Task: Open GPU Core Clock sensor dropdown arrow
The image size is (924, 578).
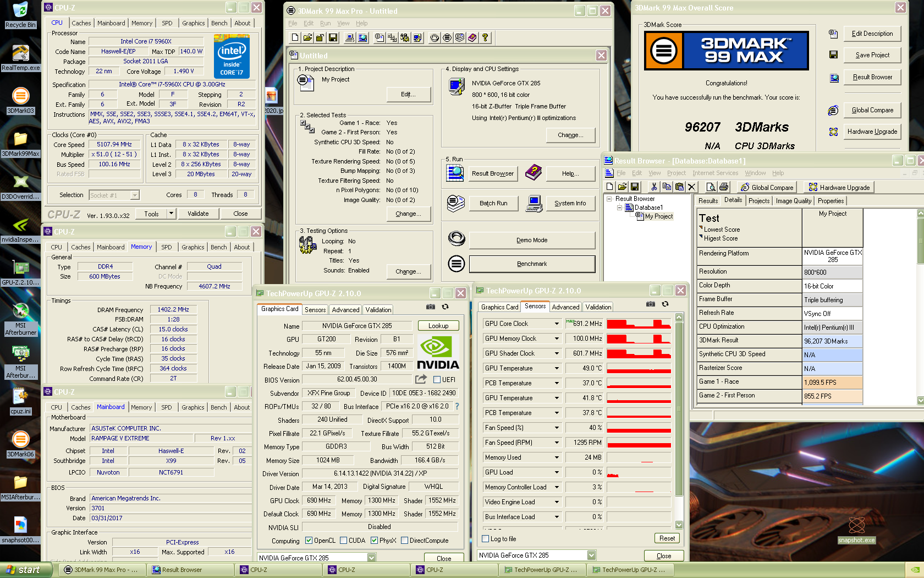Action: 557,324
